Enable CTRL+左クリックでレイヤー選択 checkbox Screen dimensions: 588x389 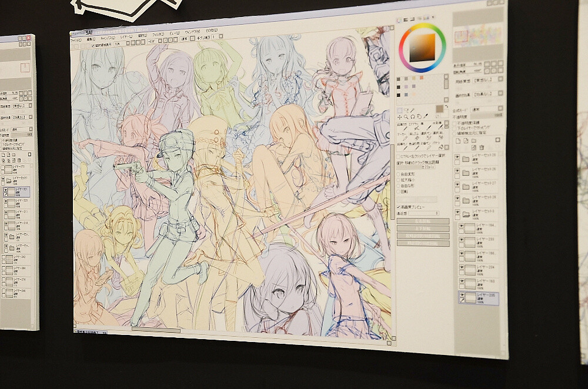pyautogui.click(x=398, y=155)
